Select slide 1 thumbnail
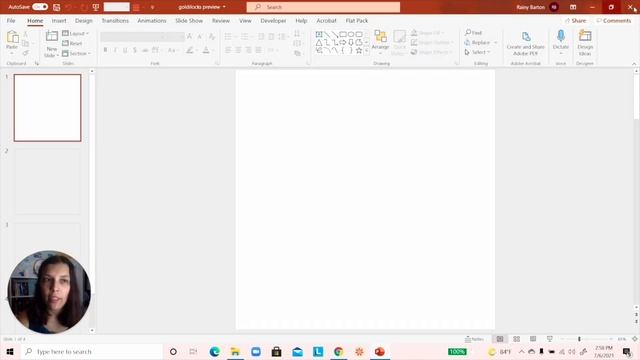The height and width of the screenshot is (360, 640). click(x=47, y=108)
